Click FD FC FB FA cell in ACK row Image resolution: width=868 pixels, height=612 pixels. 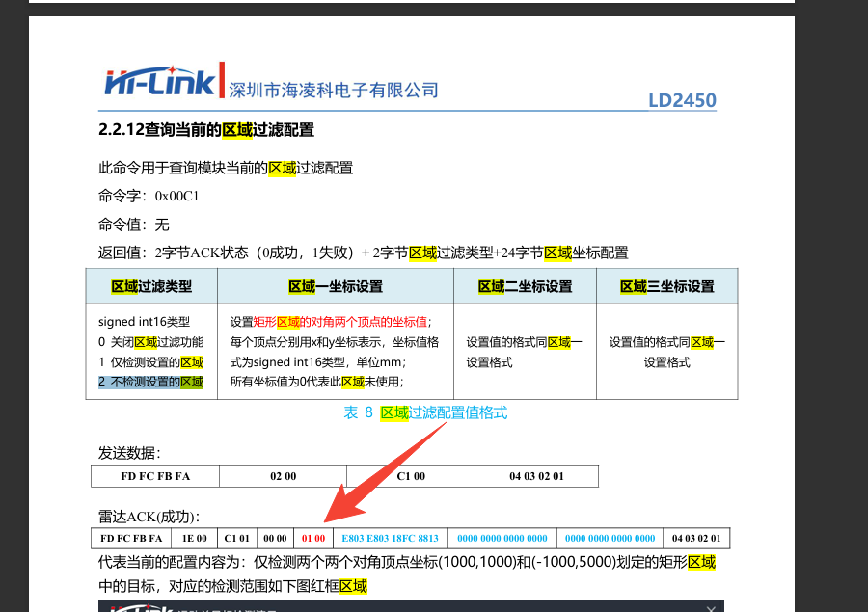[x=131, y=538]
